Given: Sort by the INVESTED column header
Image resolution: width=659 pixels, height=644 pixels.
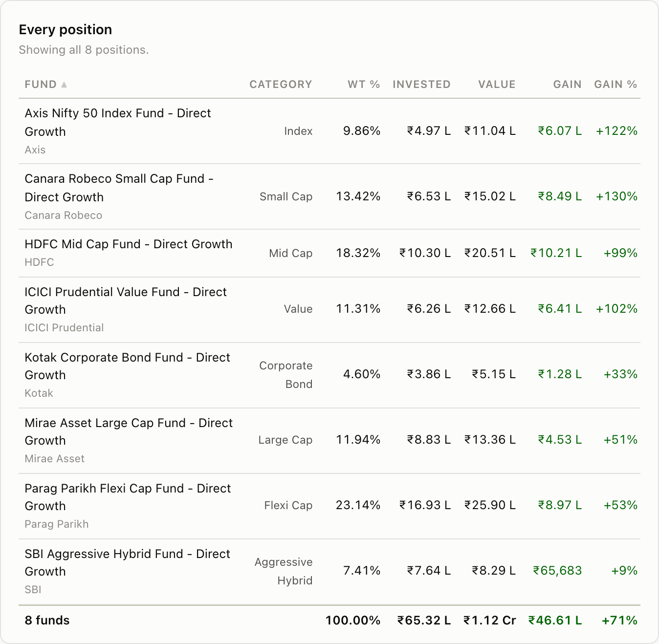Looking at the screenshot, I should pos(421,85).
